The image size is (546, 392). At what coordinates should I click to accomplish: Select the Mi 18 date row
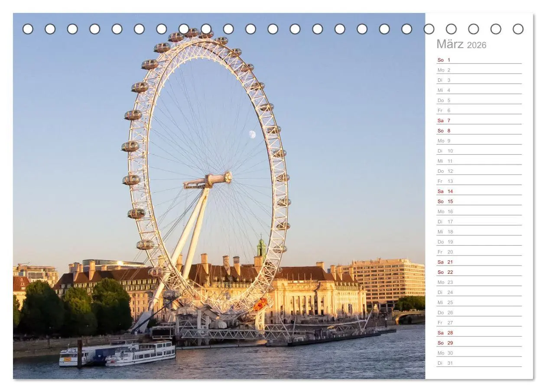click(479, 231)
